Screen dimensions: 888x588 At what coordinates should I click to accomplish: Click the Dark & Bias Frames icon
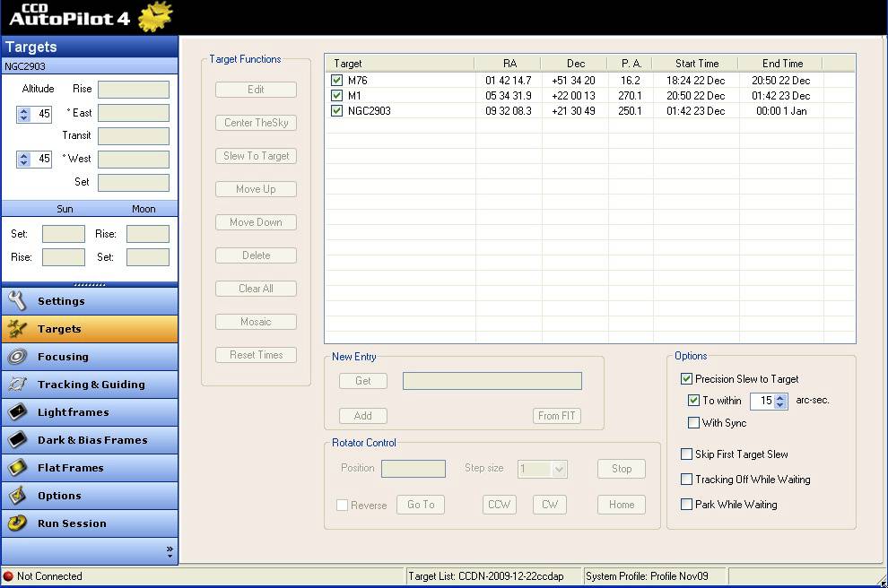click(17, 440)
